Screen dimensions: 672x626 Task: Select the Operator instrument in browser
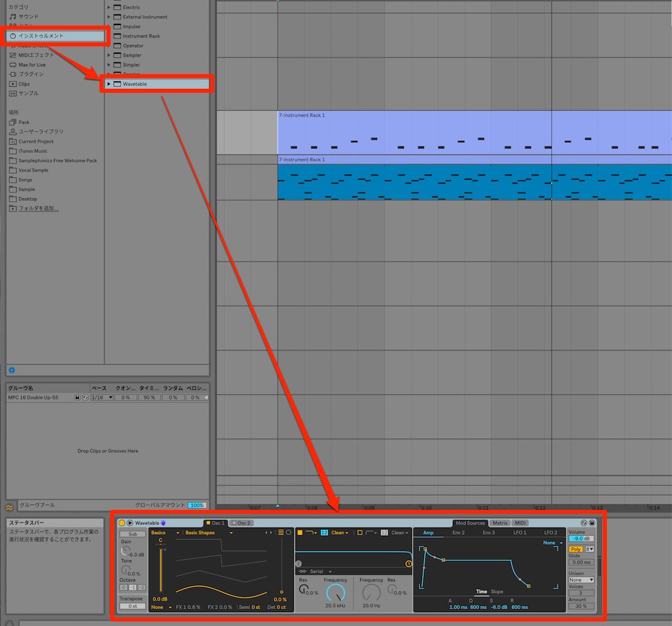(x=133, y=46)
